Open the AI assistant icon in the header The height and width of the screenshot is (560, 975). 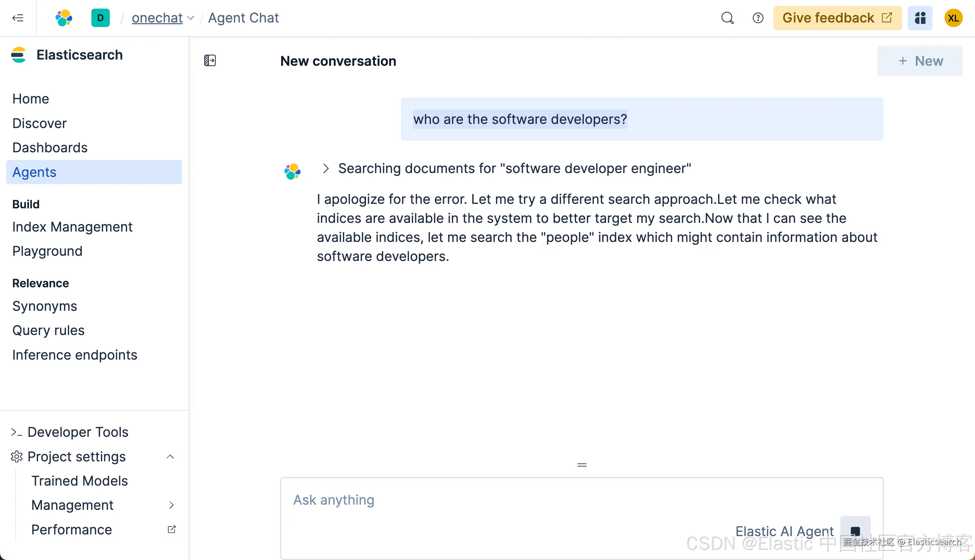click(x=920, y=18)
